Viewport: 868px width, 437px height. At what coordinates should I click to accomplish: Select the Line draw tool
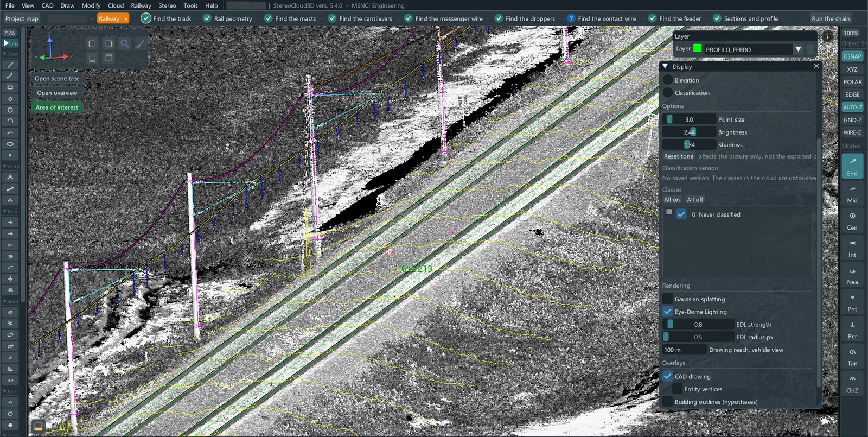click(x=10, y=65)
